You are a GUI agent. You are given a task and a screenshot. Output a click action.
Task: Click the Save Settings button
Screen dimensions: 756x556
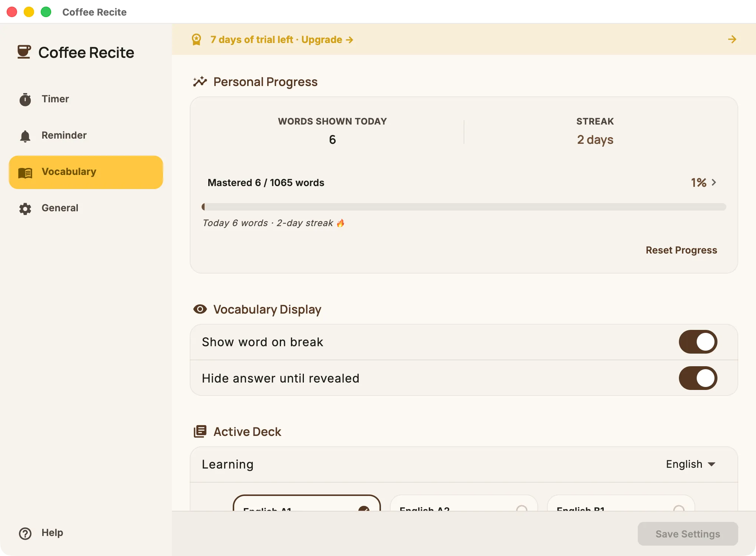[x=688, y=534]
